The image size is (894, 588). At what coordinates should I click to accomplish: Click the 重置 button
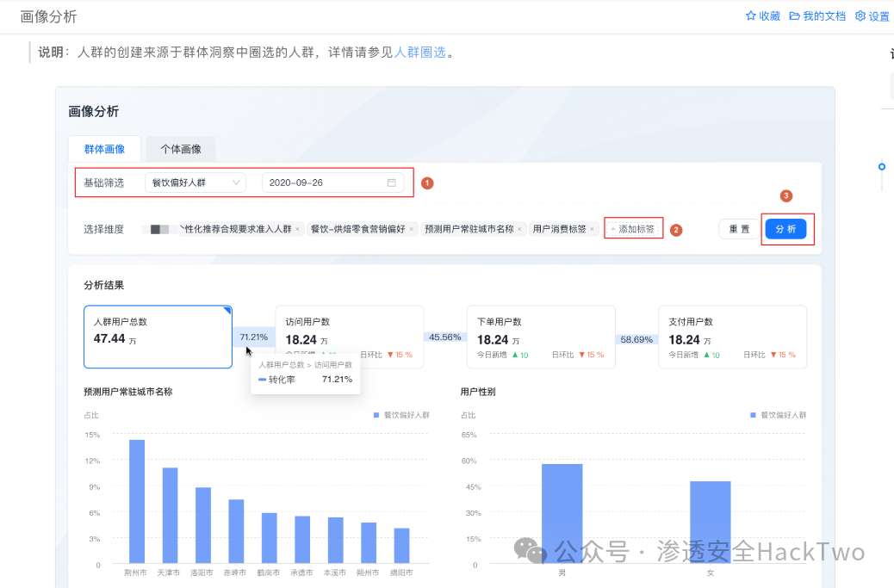[739, 229]
